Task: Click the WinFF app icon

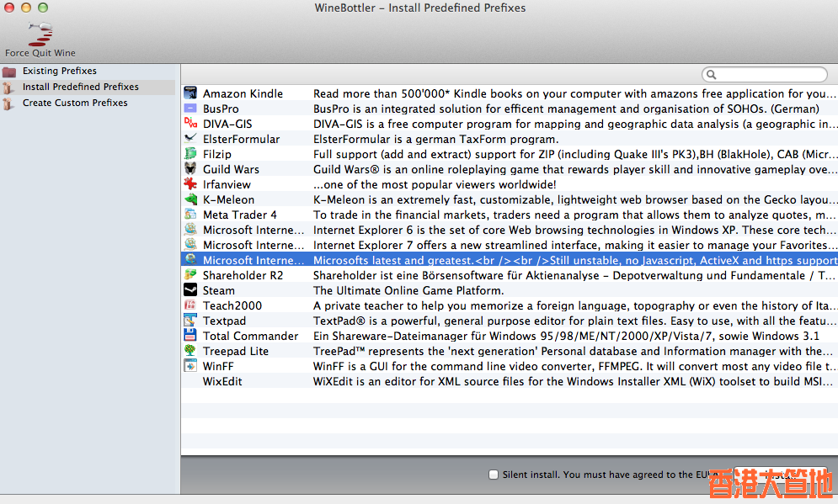Action: tap(190, 366)
